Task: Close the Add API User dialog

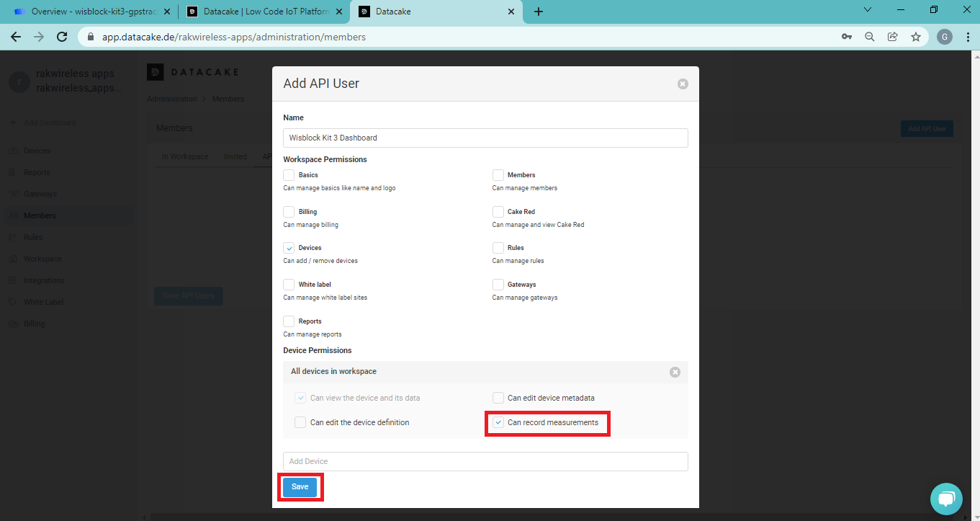Action: [683, 84]
